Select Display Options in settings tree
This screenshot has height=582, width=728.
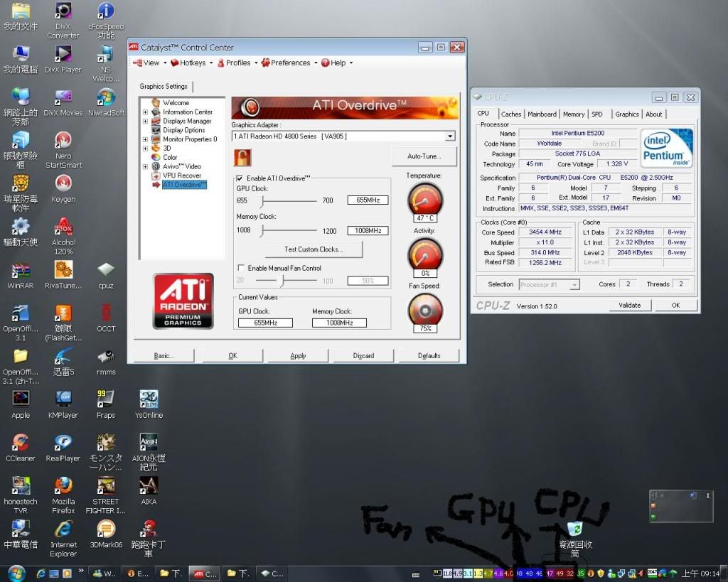point(184,130)
